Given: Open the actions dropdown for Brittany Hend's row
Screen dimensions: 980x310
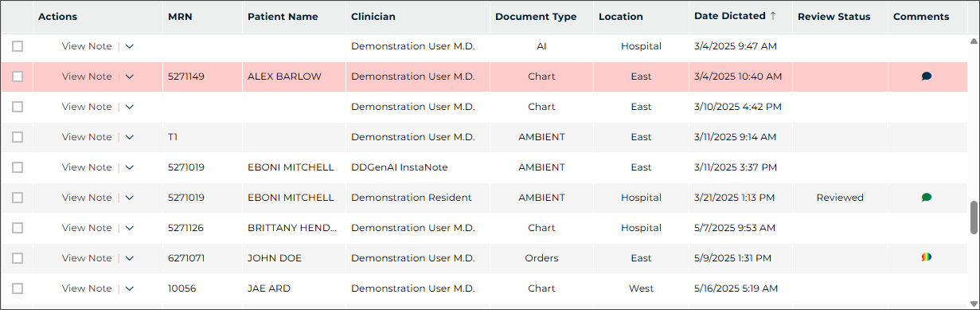Looking at the screenshot, I should click(x=130, y=228).
